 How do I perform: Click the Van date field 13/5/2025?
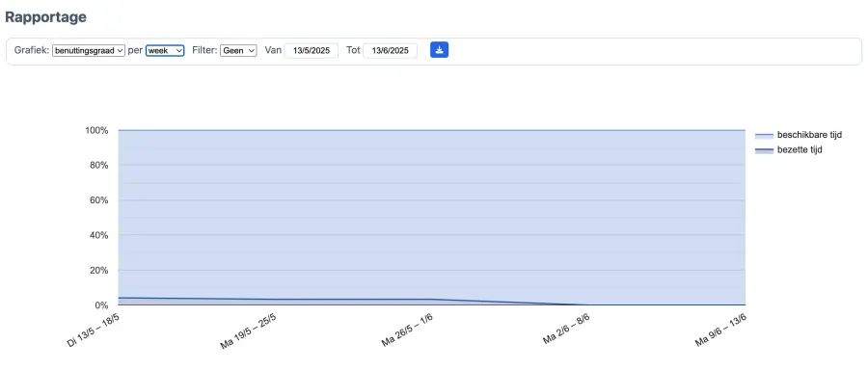312,50
